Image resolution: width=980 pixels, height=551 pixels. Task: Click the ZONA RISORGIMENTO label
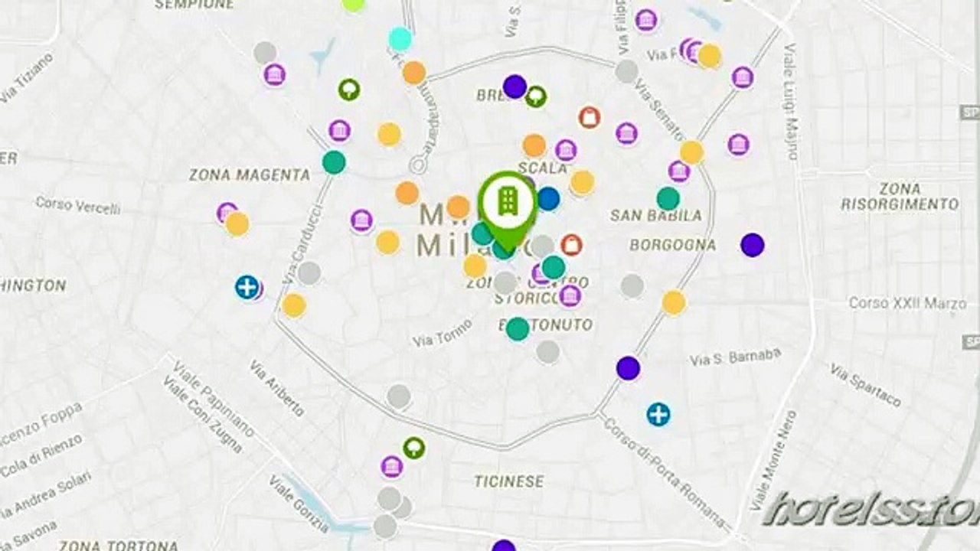point(900,197)
